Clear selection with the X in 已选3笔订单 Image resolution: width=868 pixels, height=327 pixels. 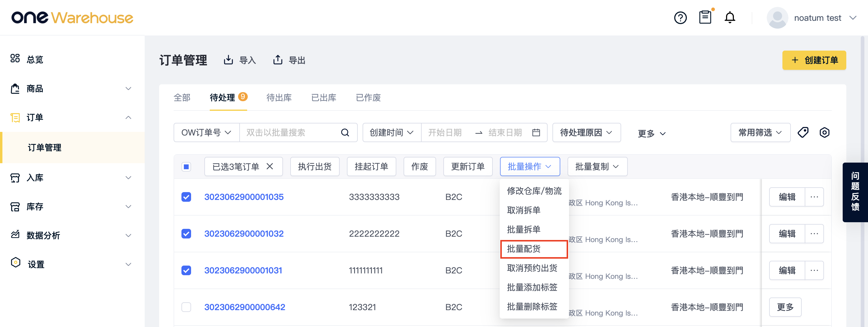tap(269, 167)
